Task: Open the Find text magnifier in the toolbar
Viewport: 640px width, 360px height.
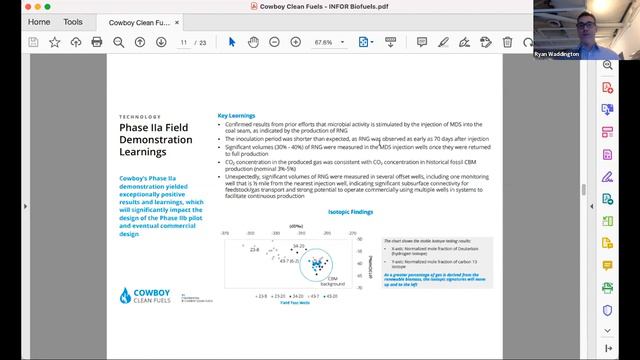Action: pos(118,42)
